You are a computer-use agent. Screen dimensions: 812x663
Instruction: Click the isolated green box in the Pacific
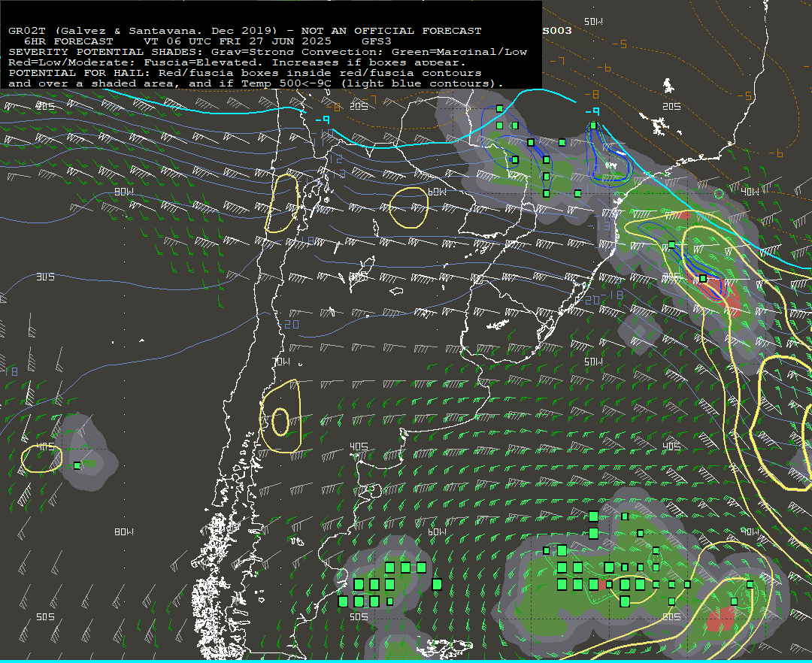77,466
